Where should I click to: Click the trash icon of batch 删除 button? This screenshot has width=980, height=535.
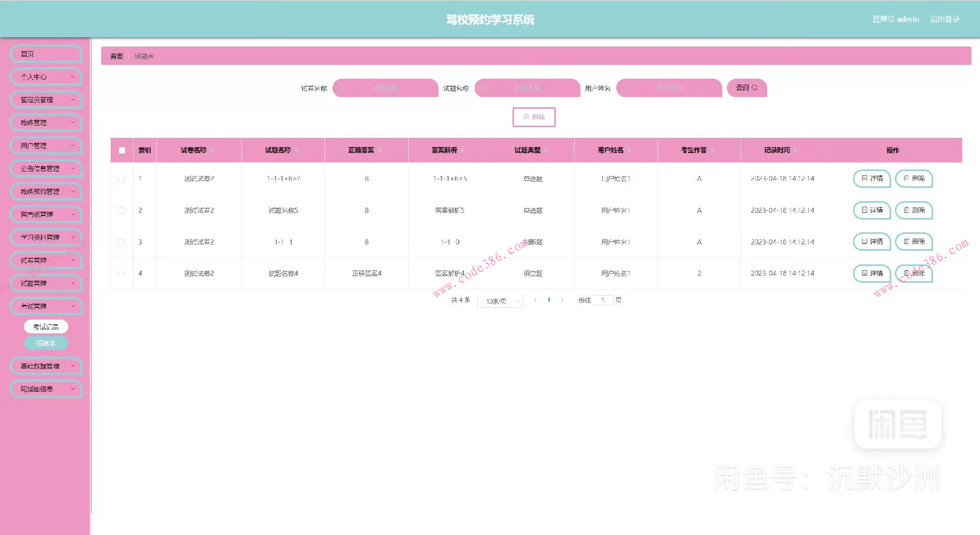click(x=526, y=117)
